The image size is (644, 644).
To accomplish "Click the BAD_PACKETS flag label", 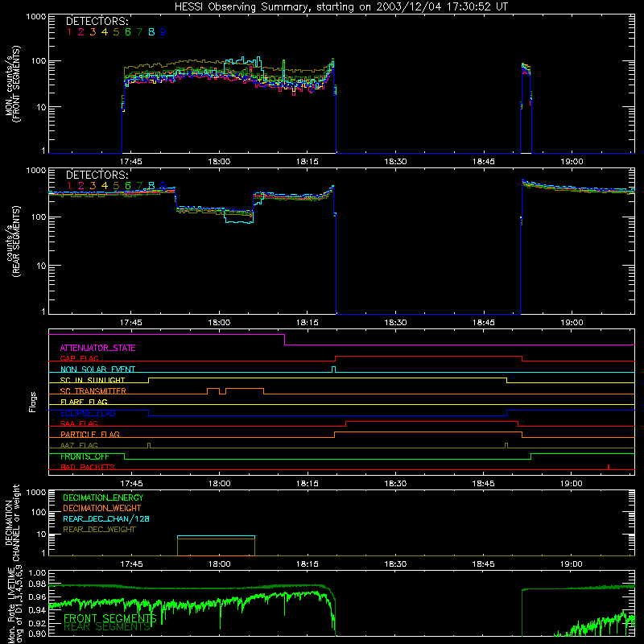I will [88, 467].
